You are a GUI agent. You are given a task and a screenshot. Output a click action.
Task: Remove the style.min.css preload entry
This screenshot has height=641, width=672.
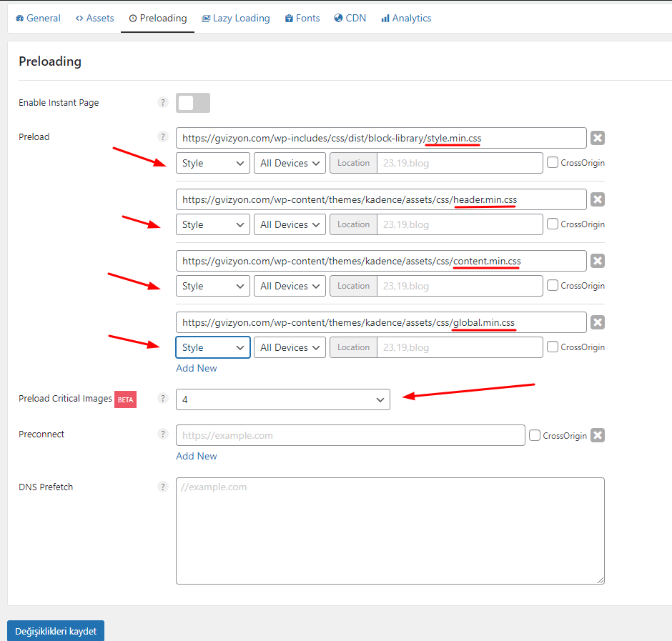pyautogui.click(x=598, y=138)
